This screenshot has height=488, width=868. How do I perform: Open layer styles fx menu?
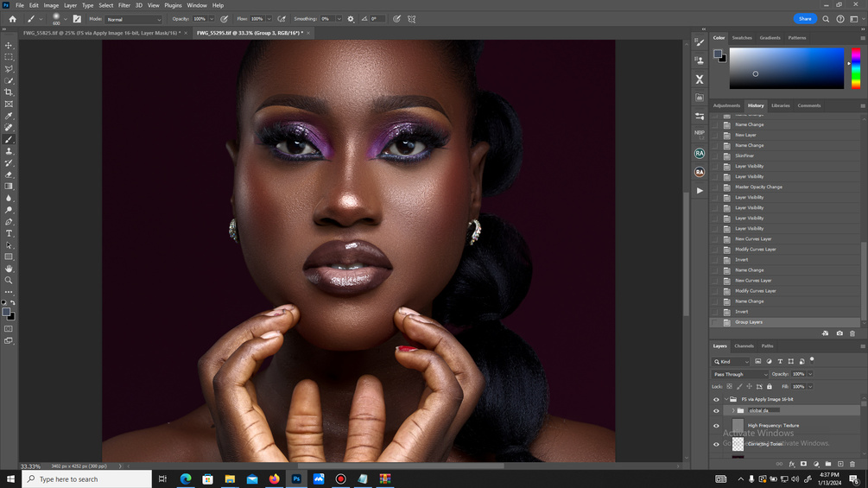[x=792, y=464]
